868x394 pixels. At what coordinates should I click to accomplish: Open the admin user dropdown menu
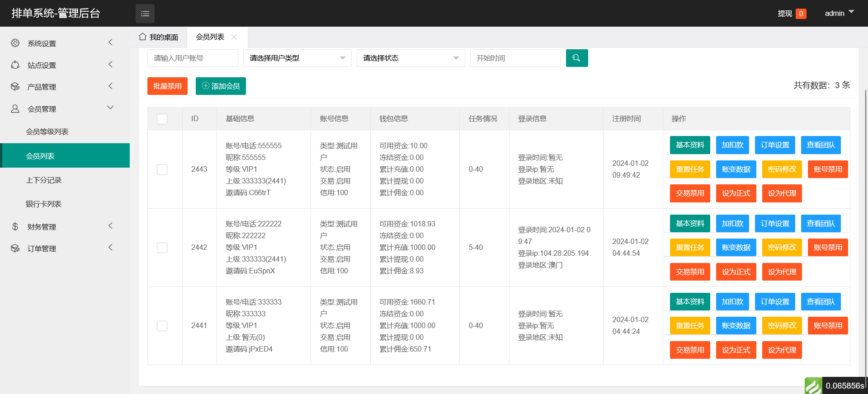pyautogui.click(x=839, y=13)
